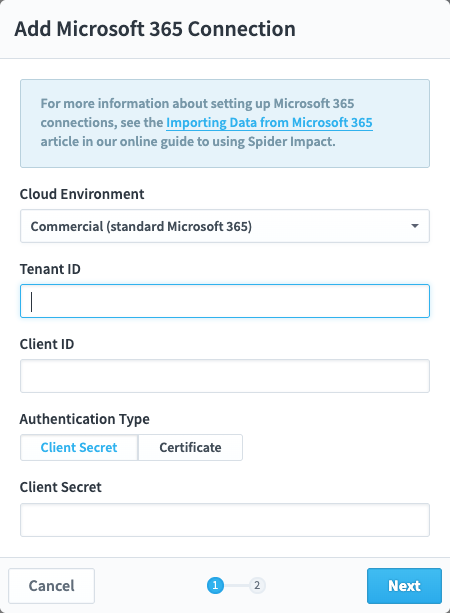The height and width of the screenshot is (613, 450).
Task: Click the Tenant ID input field
Action: tap(225, 301)
